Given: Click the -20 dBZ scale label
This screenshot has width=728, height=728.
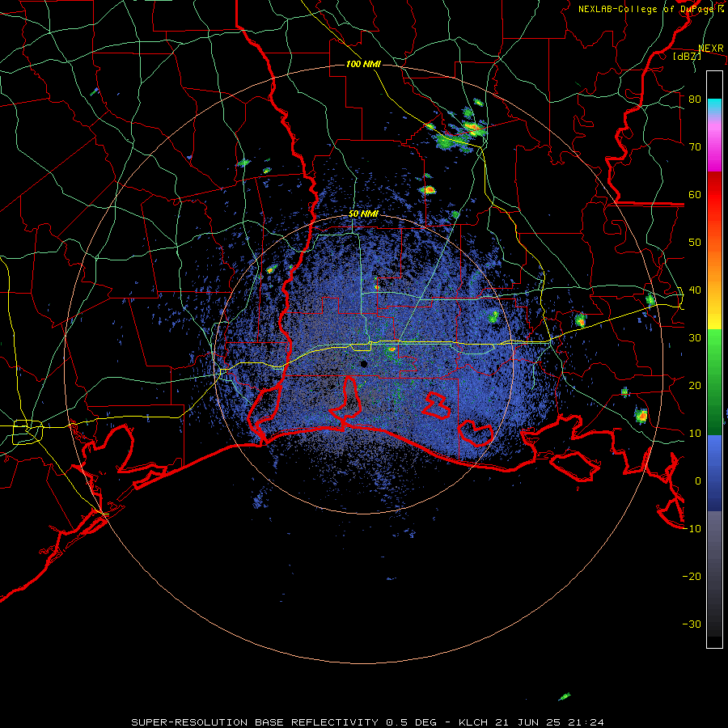Looking at the screenshot, I should coord(692,576).
